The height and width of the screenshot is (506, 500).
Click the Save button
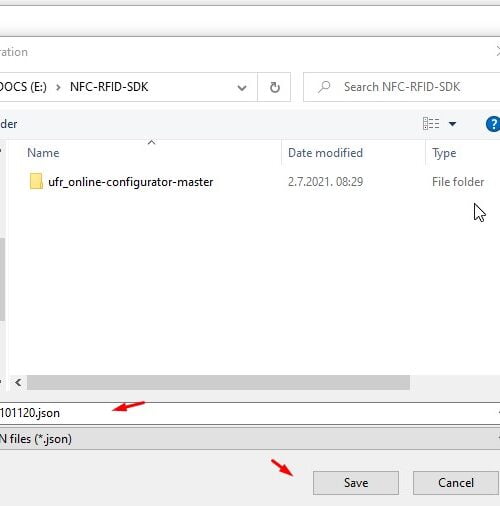click(356, 483)
